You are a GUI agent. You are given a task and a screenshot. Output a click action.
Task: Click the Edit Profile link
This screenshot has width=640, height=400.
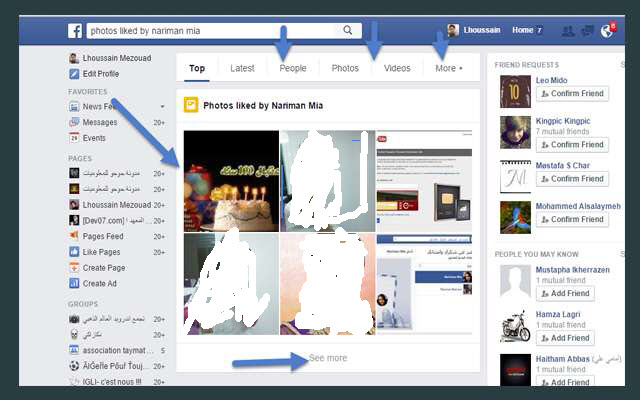pos(101,74)
